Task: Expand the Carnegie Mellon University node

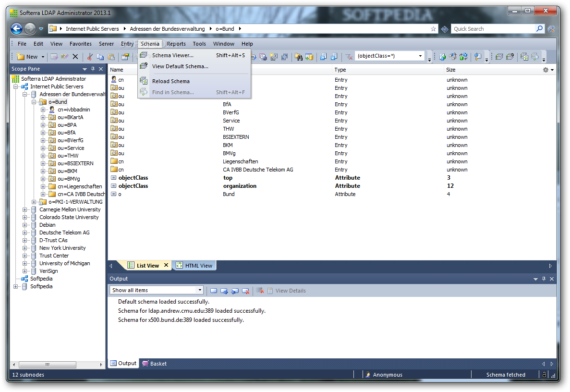Action: [24, 210]
